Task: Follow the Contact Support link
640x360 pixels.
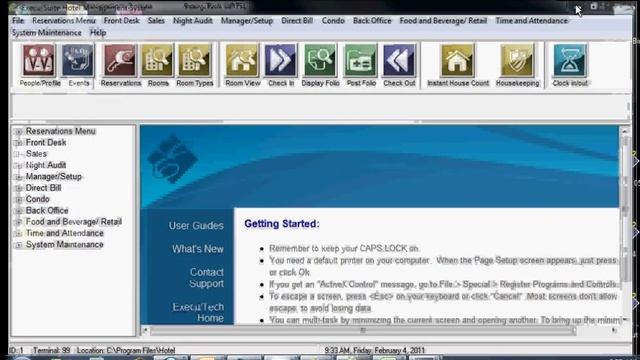Action: (x=207, y=278)
